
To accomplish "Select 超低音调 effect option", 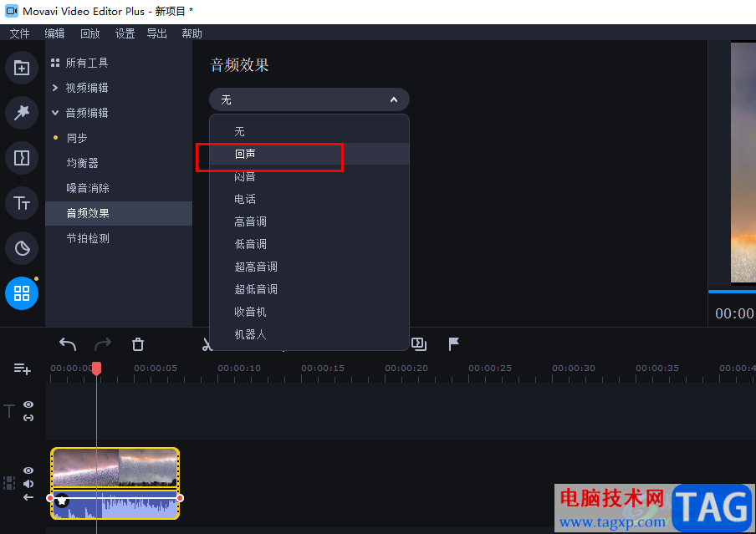I will [309, 290].
